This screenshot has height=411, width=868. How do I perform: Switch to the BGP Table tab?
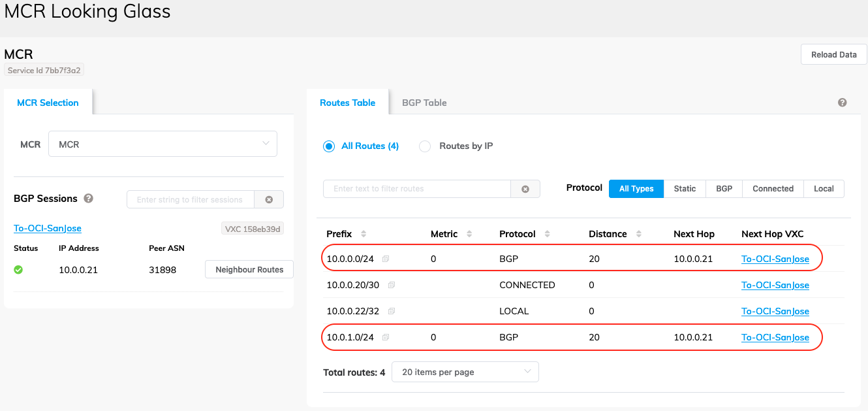[424, 103]
